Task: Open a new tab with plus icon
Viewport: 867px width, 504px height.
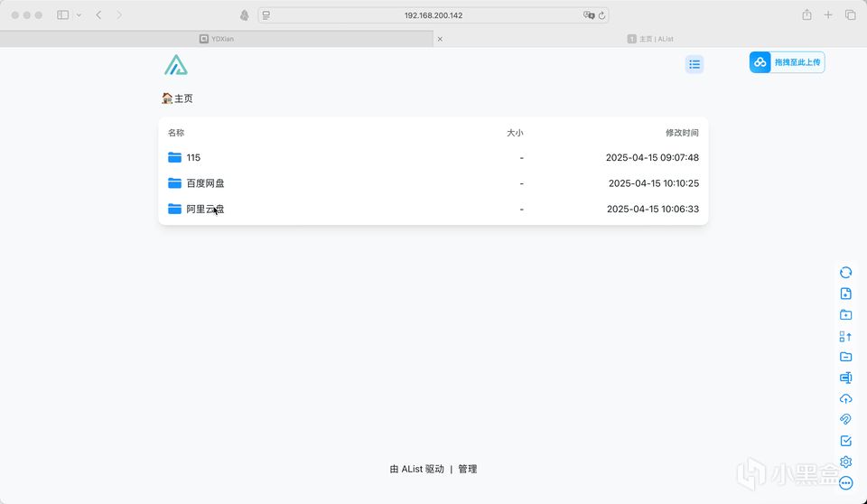Action: tap(828, 15)
